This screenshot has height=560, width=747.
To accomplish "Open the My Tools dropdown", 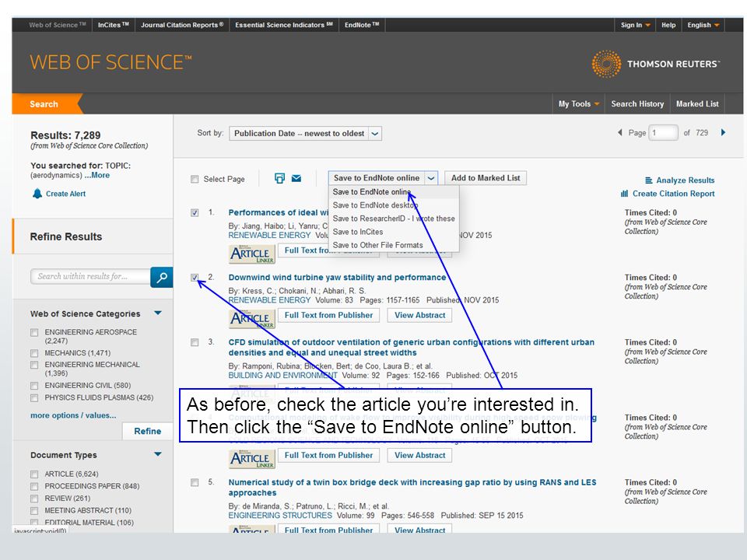I will pyautogui.click(x=578, y=103).
